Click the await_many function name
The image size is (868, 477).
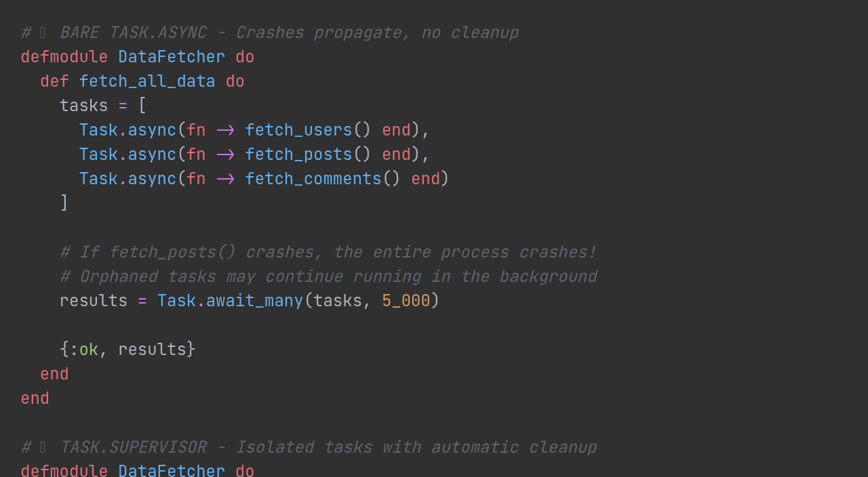click(254, 301)
